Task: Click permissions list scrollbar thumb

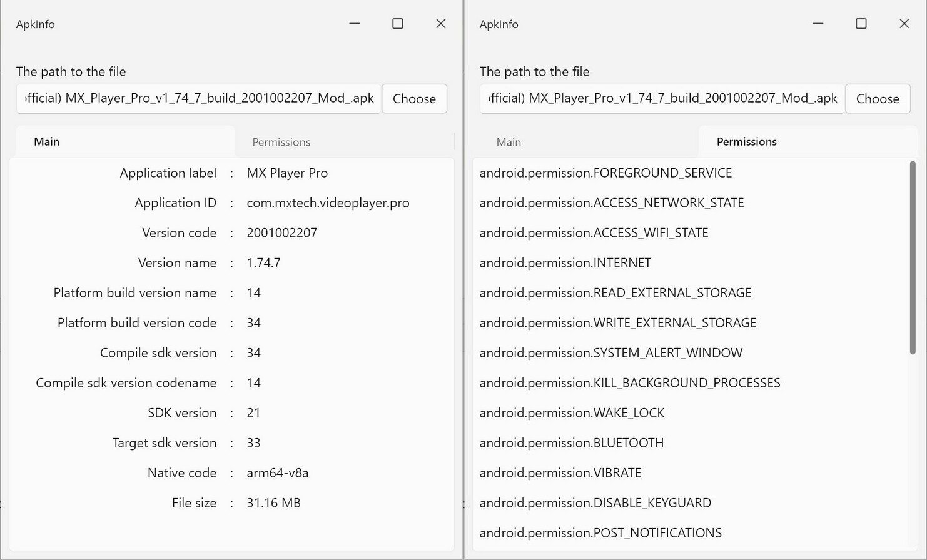Action: [913, 258]
